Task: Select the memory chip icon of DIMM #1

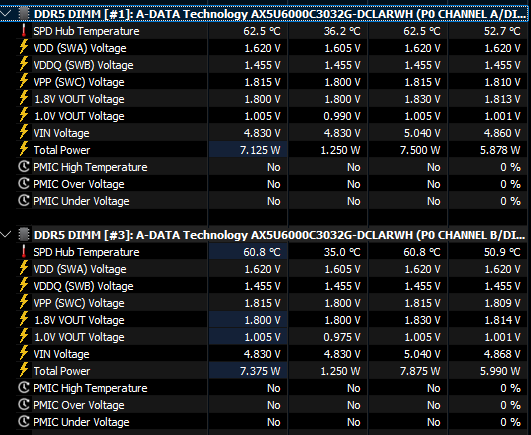Action: [24, 14]
